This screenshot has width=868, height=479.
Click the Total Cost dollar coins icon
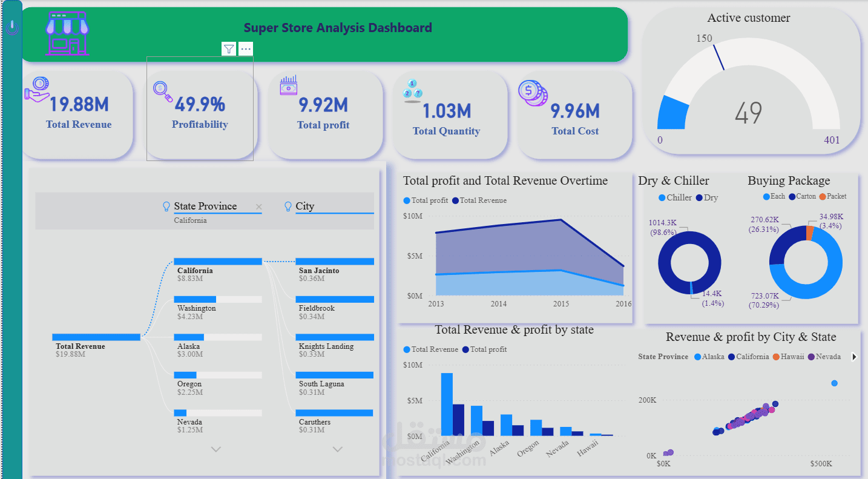(533, 93)
